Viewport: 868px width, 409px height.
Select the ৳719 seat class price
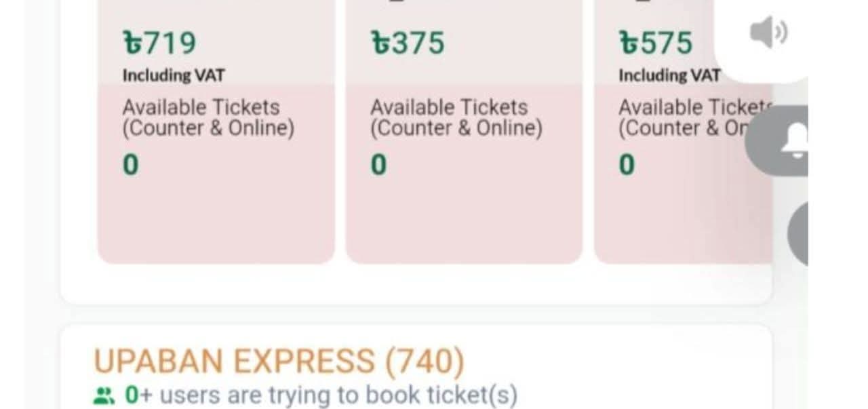159,43
